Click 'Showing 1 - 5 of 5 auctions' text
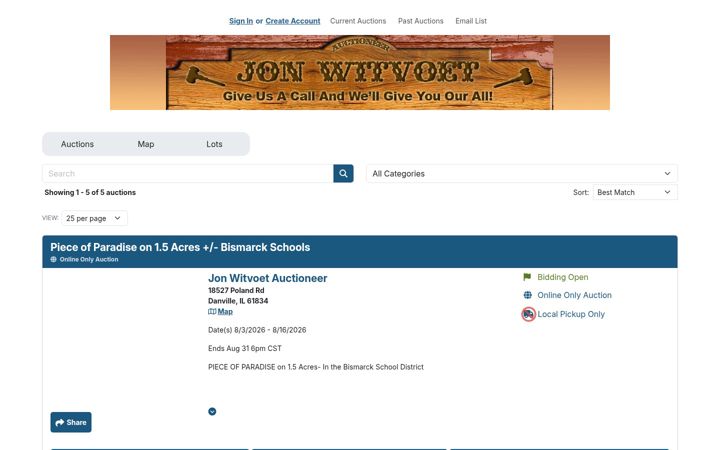This screenshot has height=450, width=720. 90,192
